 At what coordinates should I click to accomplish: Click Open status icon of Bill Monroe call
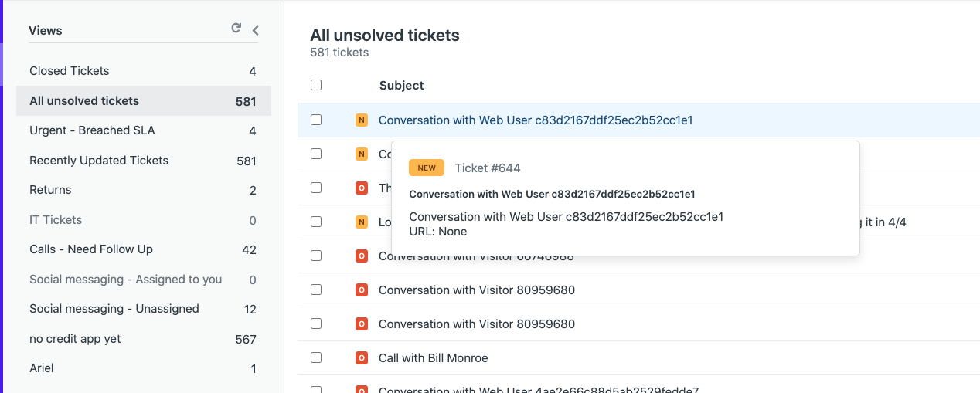pyautogui.click(x=361, y=358)
